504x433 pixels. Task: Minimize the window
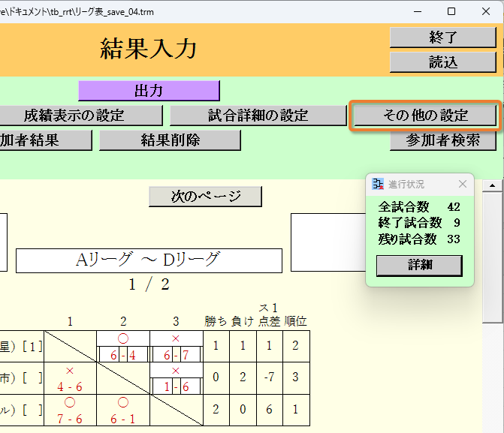pos(418,11)
